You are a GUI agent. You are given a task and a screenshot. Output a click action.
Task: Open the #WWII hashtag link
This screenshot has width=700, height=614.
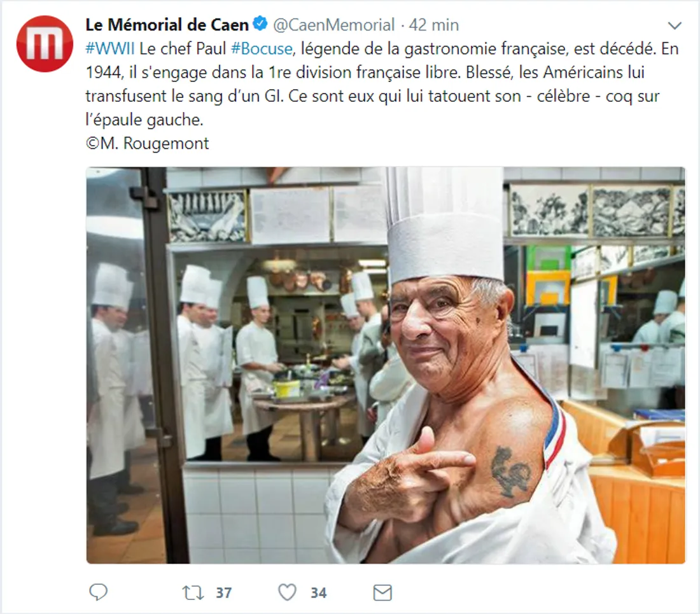[110, 48]
